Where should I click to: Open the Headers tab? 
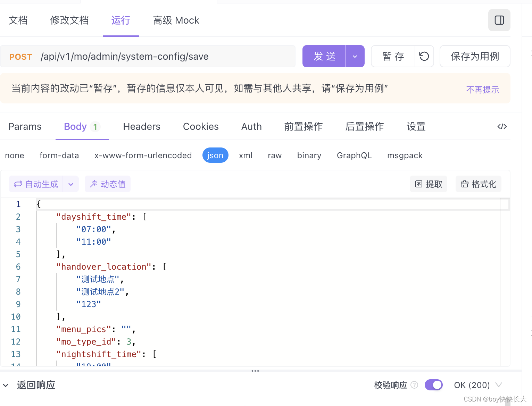coord(142,127)
